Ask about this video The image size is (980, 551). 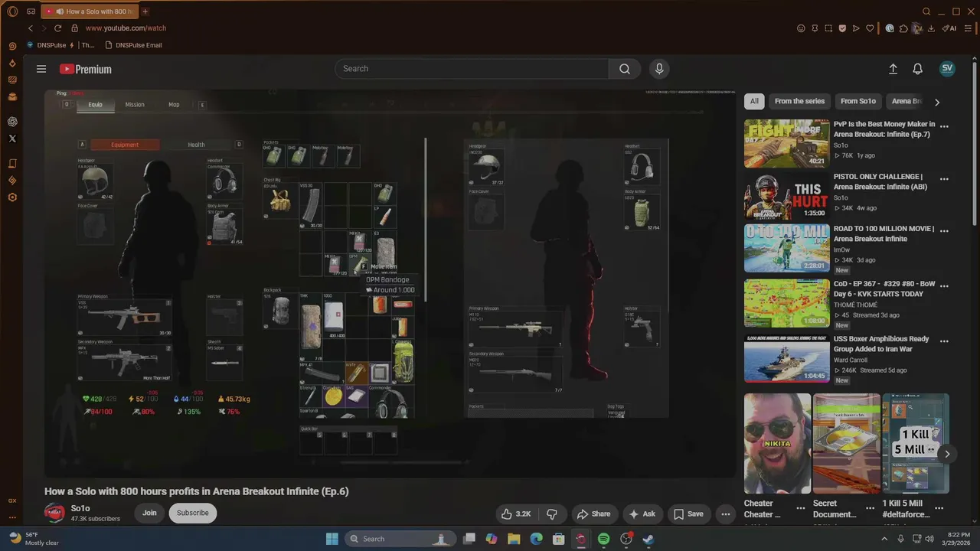[x=642, y=514]
